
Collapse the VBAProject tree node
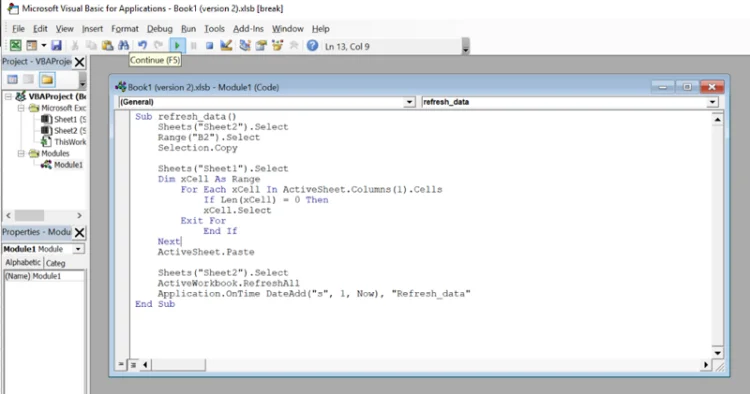(x=8, y=97)
